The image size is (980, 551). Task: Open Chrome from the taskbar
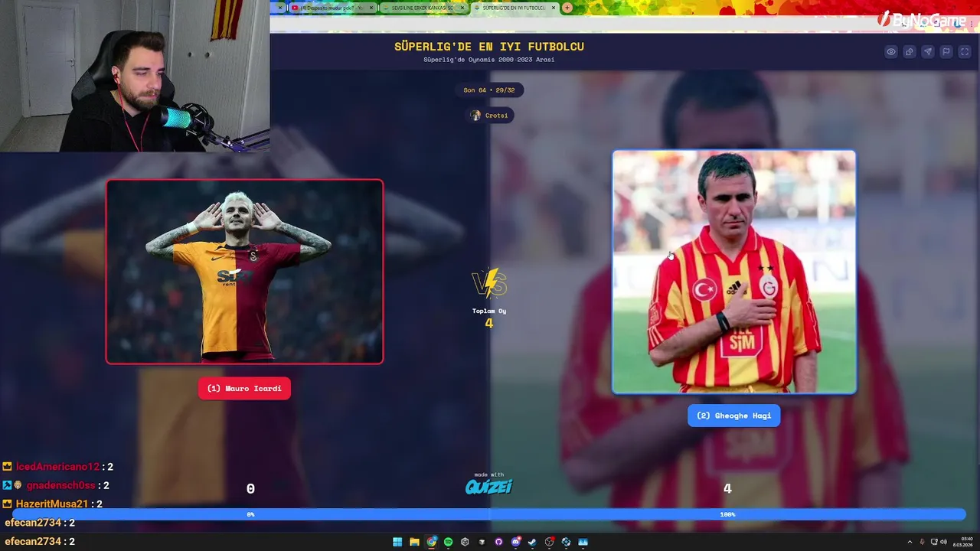pyautogui.click(x=432, y=542)
